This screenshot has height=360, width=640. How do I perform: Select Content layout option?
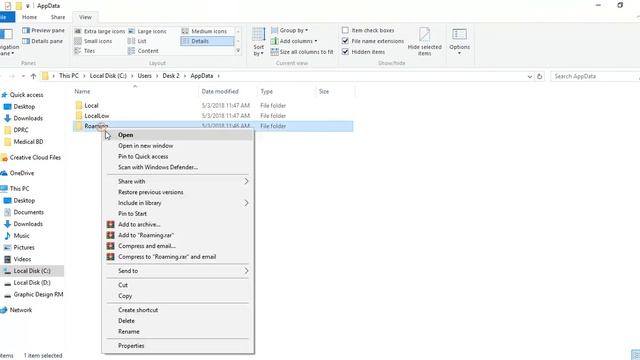[x=143, y=51]
